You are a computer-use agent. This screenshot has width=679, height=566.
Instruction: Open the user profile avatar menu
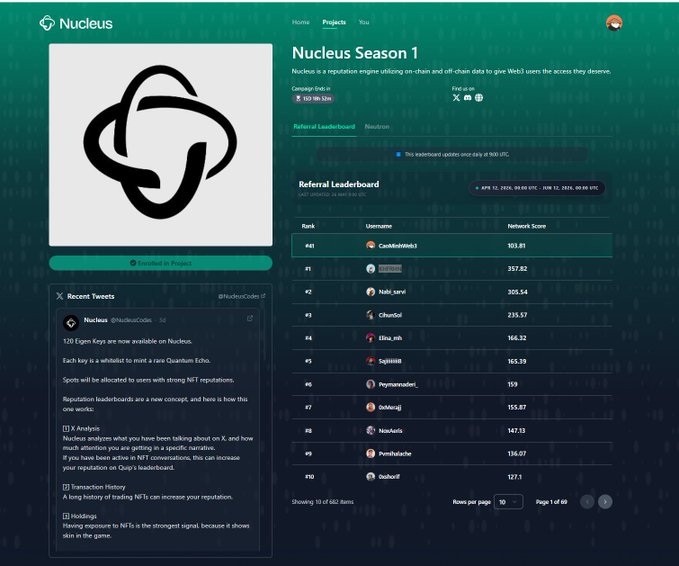pos(614,23)
